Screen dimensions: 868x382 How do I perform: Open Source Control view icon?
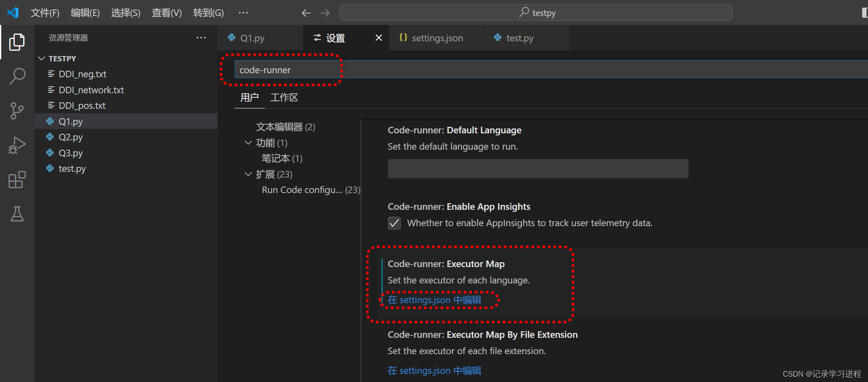[17, 110]
